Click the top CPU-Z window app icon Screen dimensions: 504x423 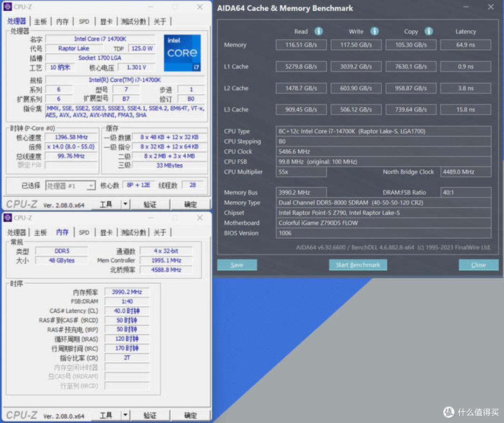pyautogui.click(x=7, y=7)
